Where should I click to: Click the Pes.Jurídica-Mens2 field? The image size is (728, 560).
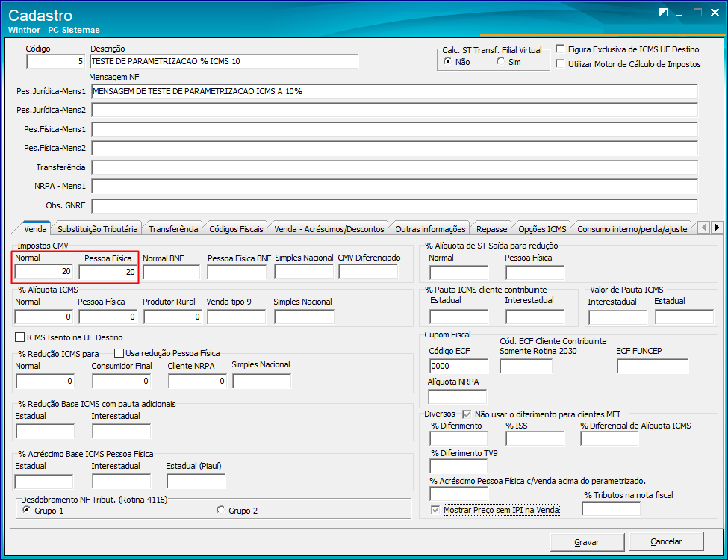coord(395,110)
